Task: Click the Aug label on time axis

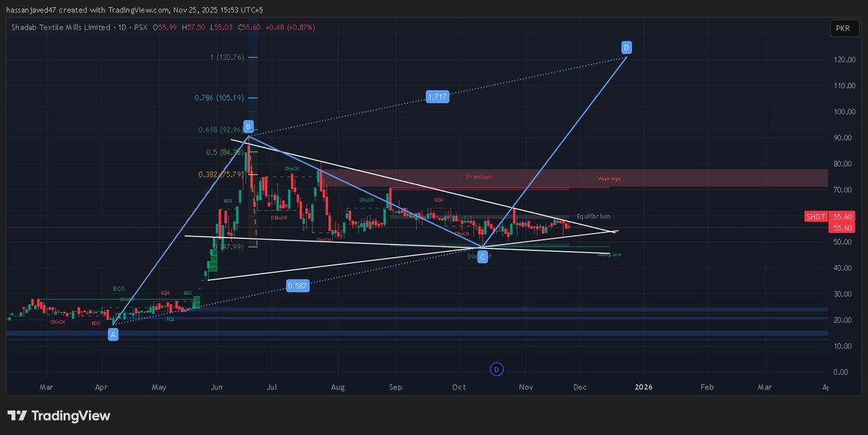Action: (x=337, y=387)
